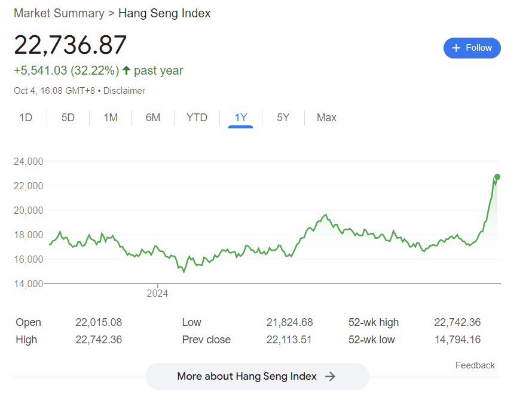Image resolution: width=532 pixels, height=400 pixels.
Task: Select the Max time range tab
Action: [326, 118]
